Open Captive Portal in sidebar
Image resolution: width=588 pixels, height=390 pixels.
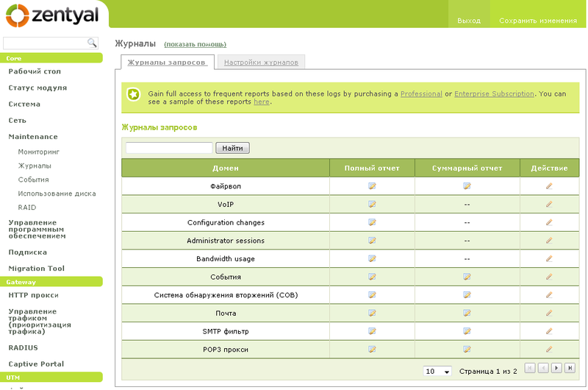[36, 364]
